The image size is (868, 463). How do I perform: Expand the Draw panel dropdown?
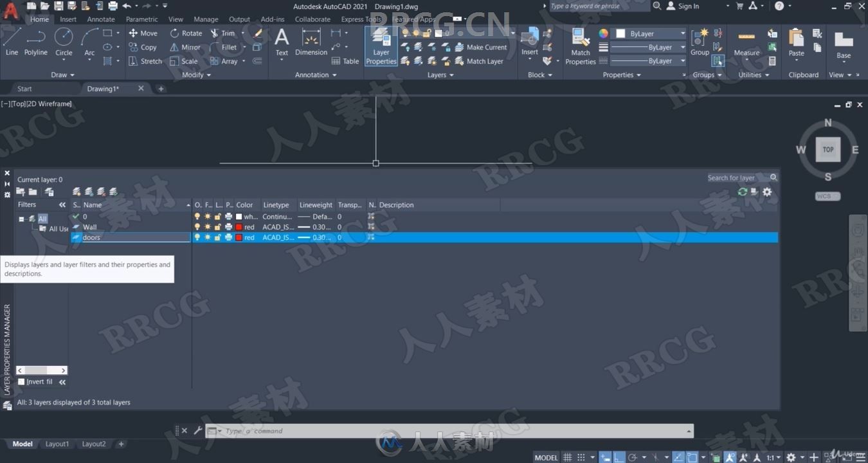click(62, 75)
